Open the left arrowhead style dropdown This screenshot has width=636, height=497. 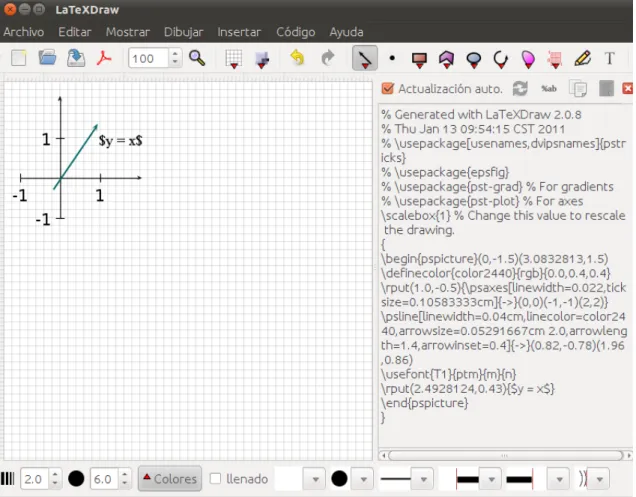tap(492, 479)
